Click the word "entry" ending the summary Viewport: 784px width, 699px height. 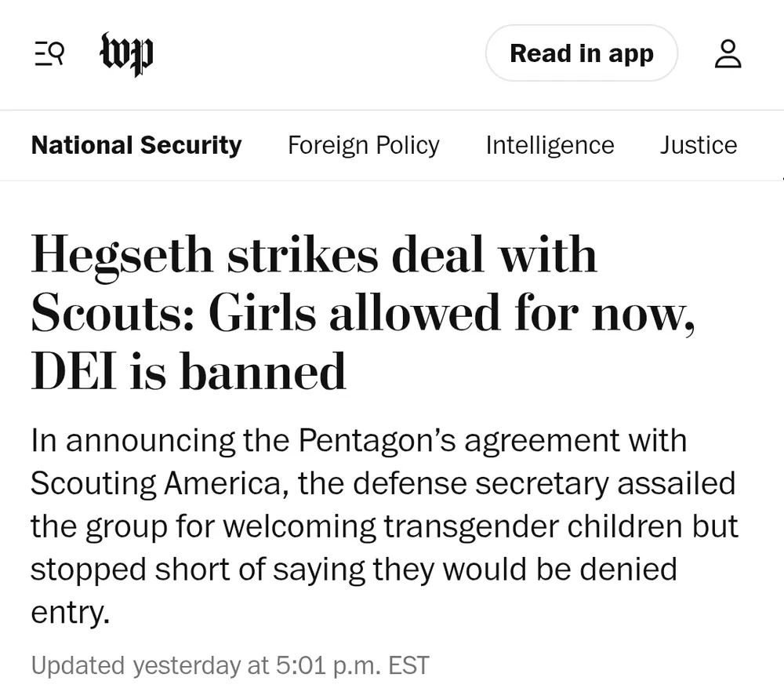click(x=69, y=612)
